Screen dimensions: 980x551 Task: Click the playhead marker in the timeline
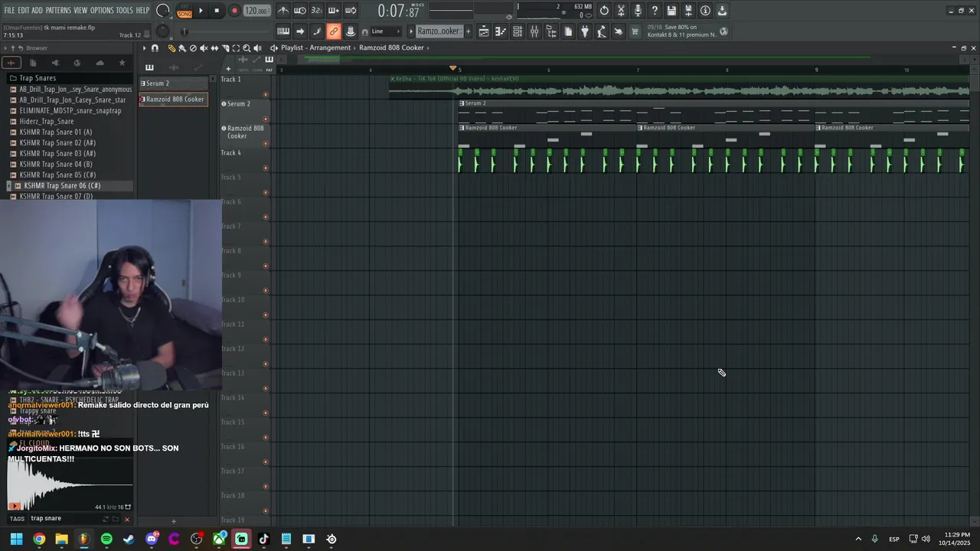coord(453,68)
